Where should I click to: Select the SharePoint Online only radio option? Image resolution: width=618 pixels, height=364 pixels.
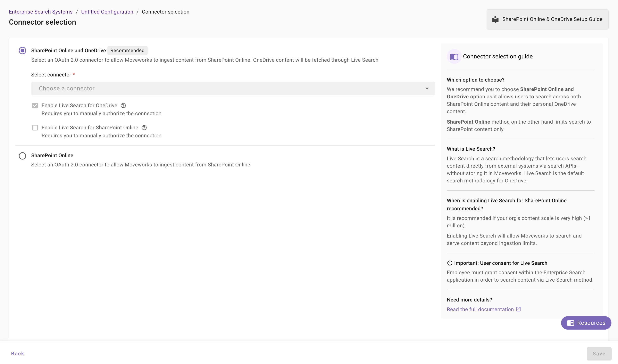point(22,156)
